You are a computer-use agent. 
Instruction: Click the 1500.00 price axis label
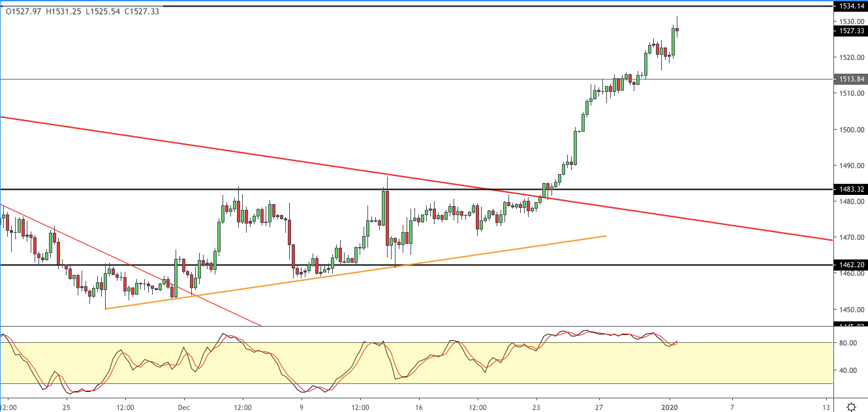point(852,130)
